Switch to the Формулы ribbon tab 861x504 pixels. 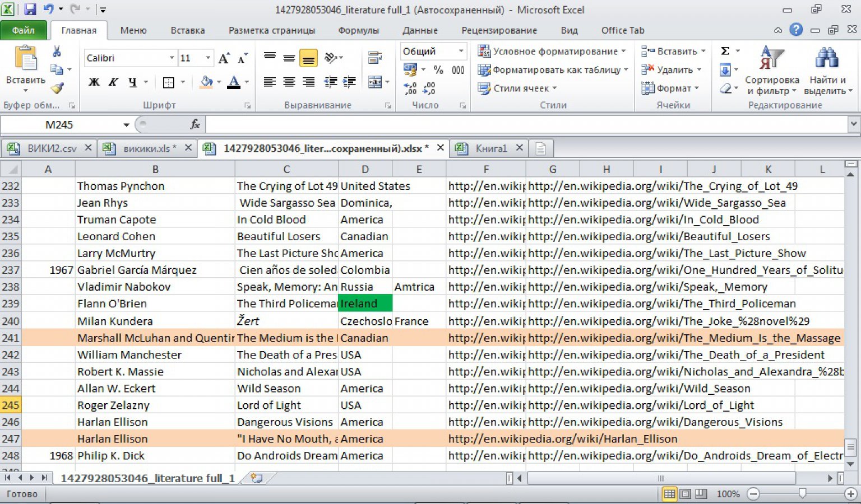[359, 30]
